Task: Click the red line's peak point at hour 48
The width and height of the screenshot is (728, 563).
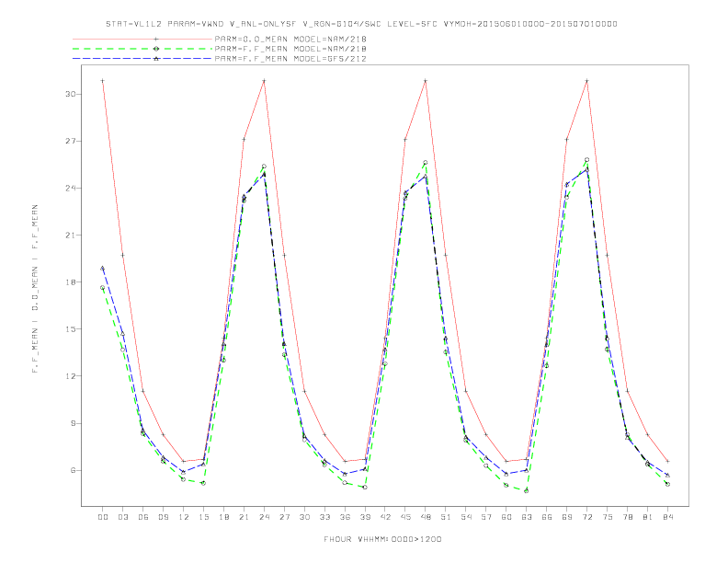Action: (426, 81)
